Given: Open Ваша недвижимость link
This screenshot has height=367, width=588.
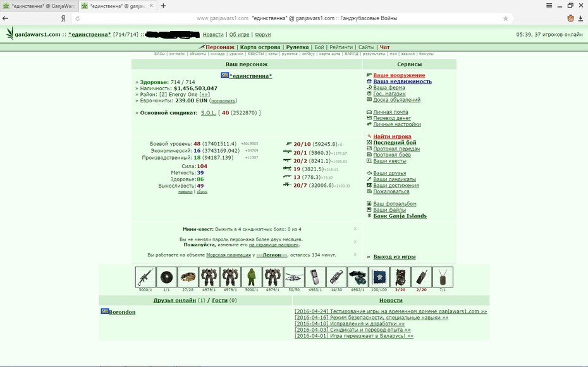Looking at the screenshot, I should (402, 81).
